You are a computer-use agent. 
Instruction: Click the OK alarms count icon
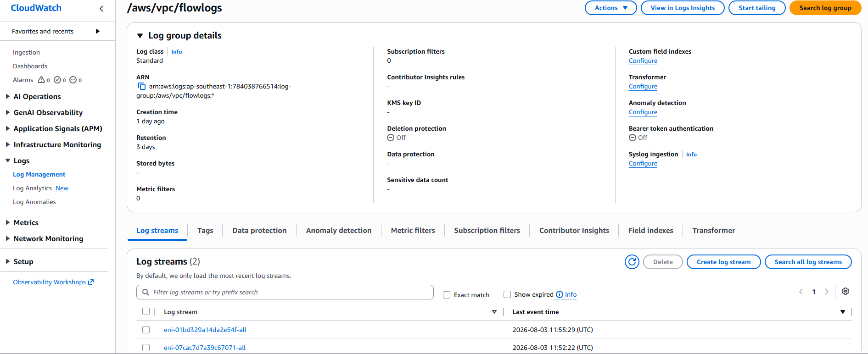[x=57, y=80]
